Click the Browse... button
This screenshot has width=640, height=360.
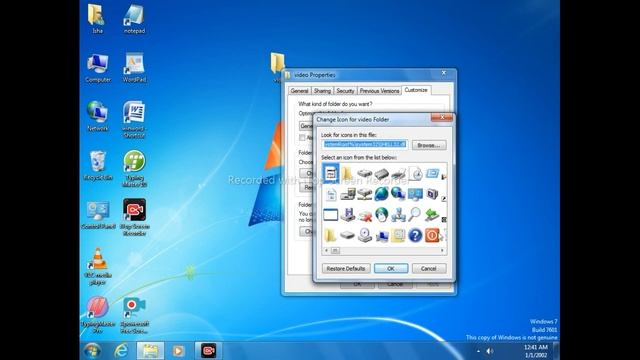pos(429,145)
